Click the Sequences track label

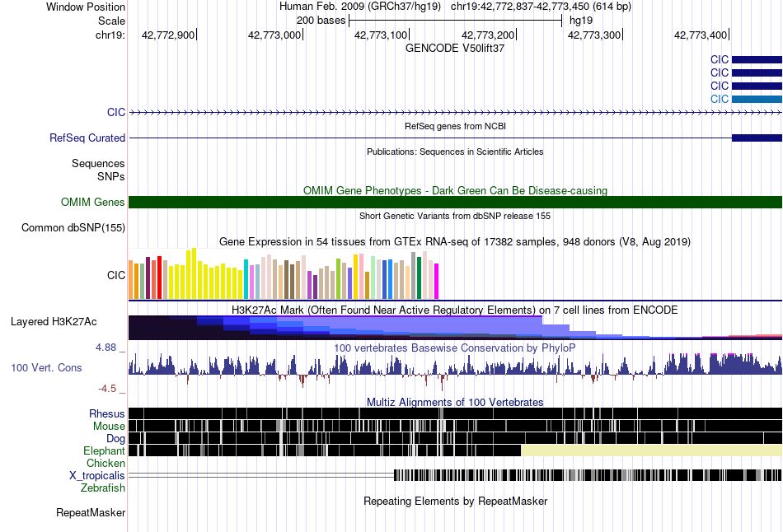click(x=98, y=163)
